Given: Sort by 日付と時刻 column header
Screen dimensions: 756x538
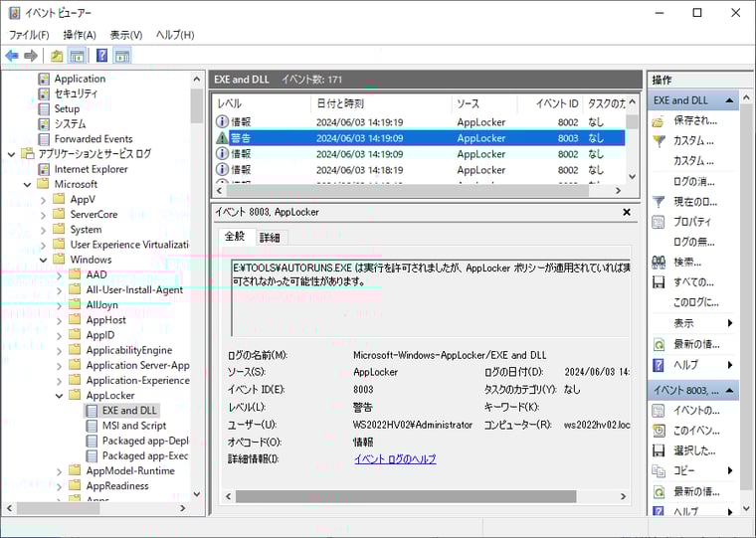Looking at the screenshot, I should pyautogui.click(x=381, y=103).
